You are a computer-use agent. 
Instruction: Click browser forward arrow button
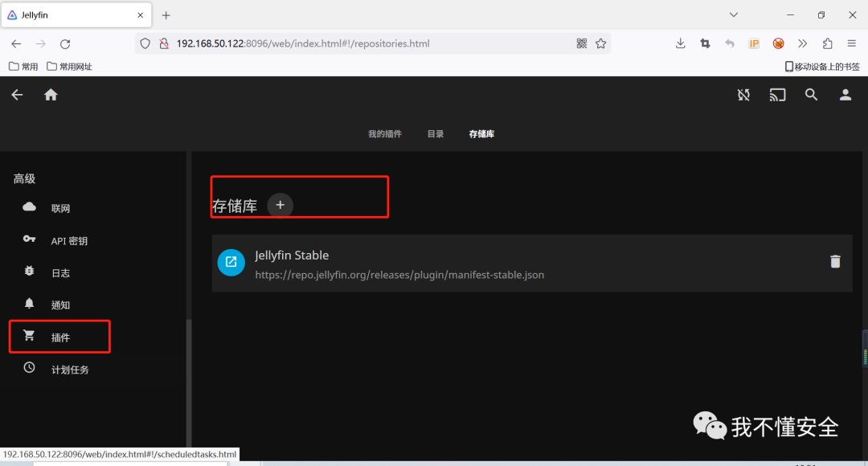point(40,43)
